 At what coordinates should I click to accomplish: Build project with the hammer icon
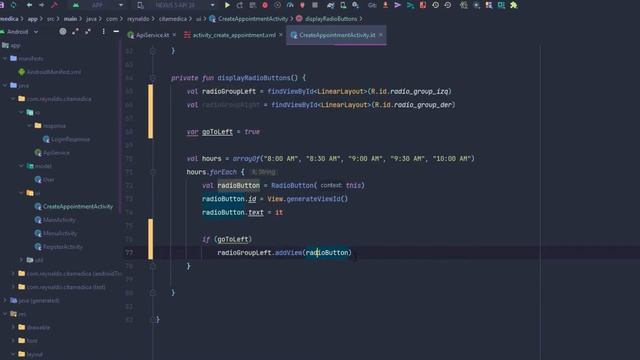click(54, 5)
